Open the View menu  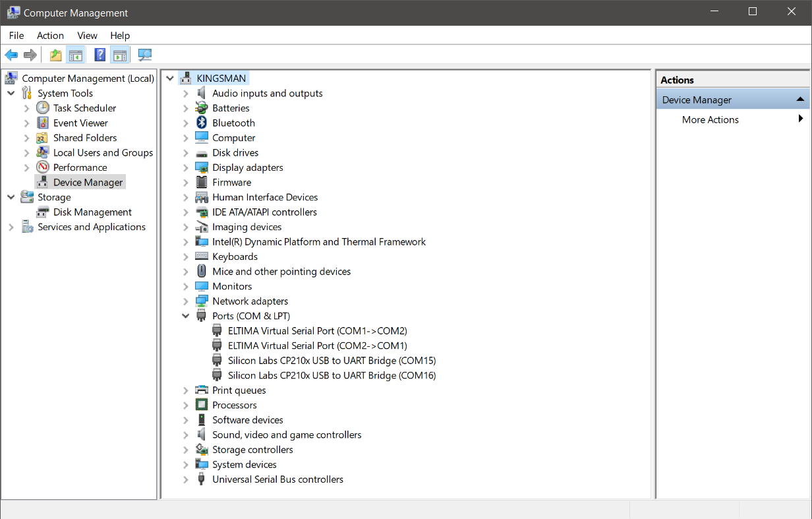coord(87,36)
